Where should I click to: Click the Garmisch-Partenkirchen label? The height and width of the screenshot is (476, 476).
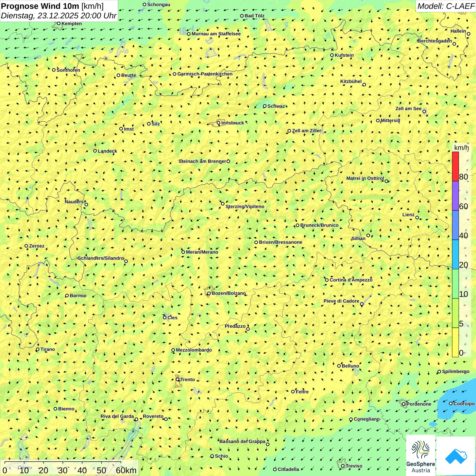point(205,74)
